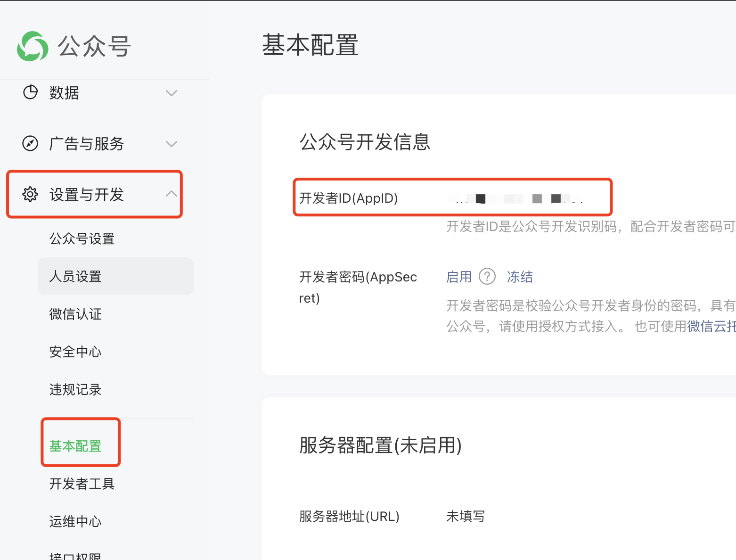The image size is (736, 560).
Task: Click the green WeChat 公众号 logo
Action: point(33,46)
